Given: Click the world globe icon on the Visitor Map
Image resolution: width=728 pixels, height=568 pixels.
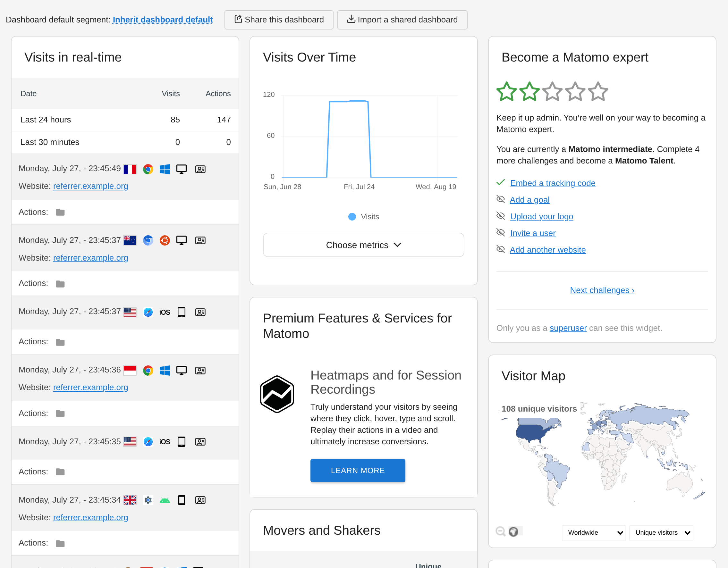Looking at the screenshot, I should click(513, 531).
